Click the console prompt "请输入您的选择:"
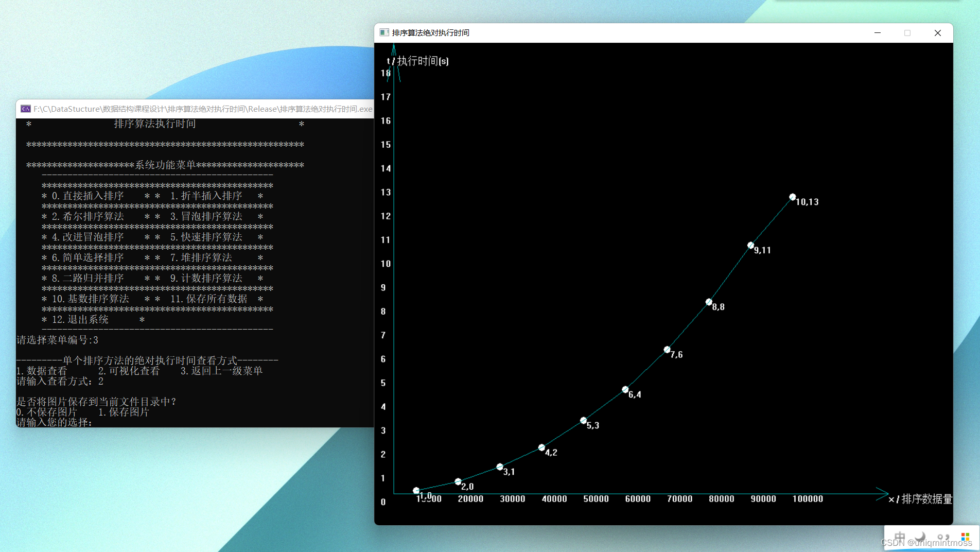This screenshot has width=980, height=552. 55,422
